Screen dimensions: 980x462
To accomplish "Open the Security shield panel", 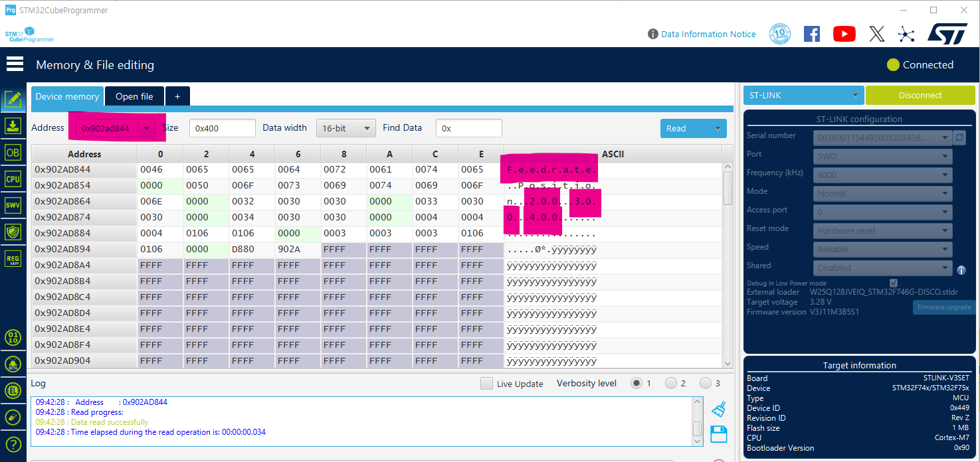I will click(x=13, y=232).
